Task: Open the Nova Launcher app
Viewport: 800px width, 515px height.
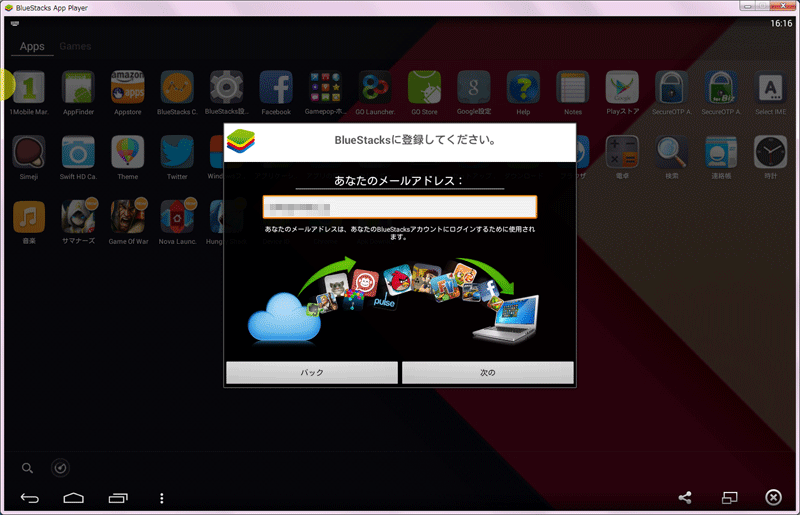Action: 177,217
